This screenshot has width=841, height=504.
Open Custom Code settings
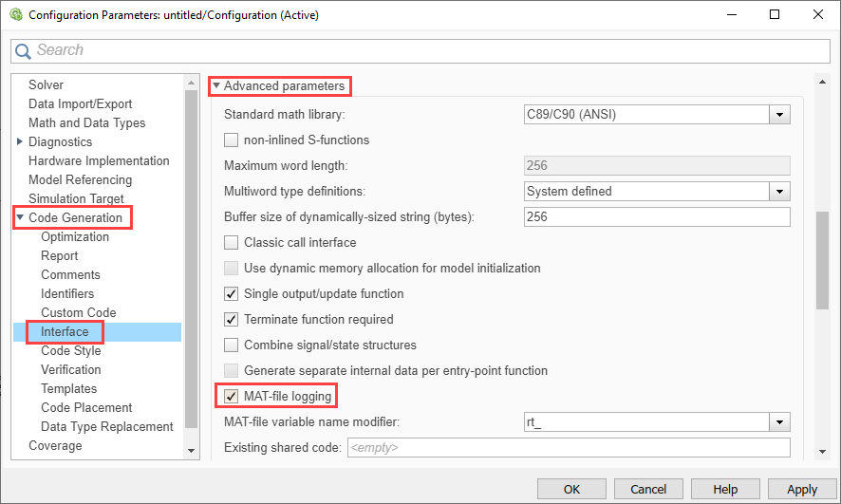(79, 312)
